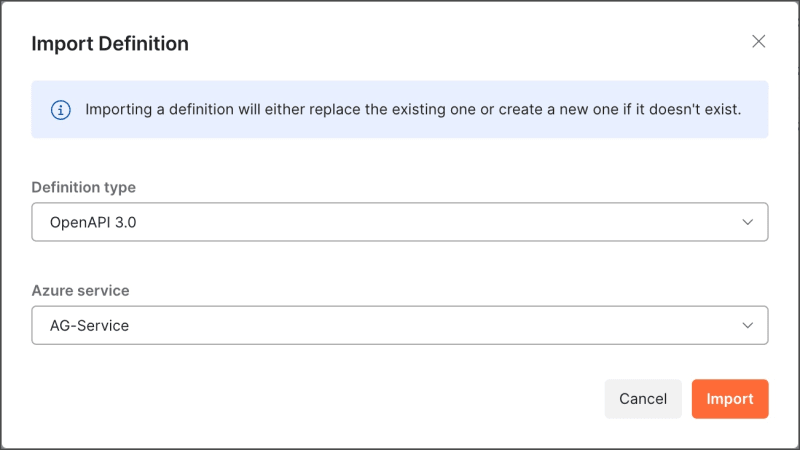This screenshot has height=450, width=800.
Task: Click the "Import Definition" dialog title
Action: click(x=110, y=44)
